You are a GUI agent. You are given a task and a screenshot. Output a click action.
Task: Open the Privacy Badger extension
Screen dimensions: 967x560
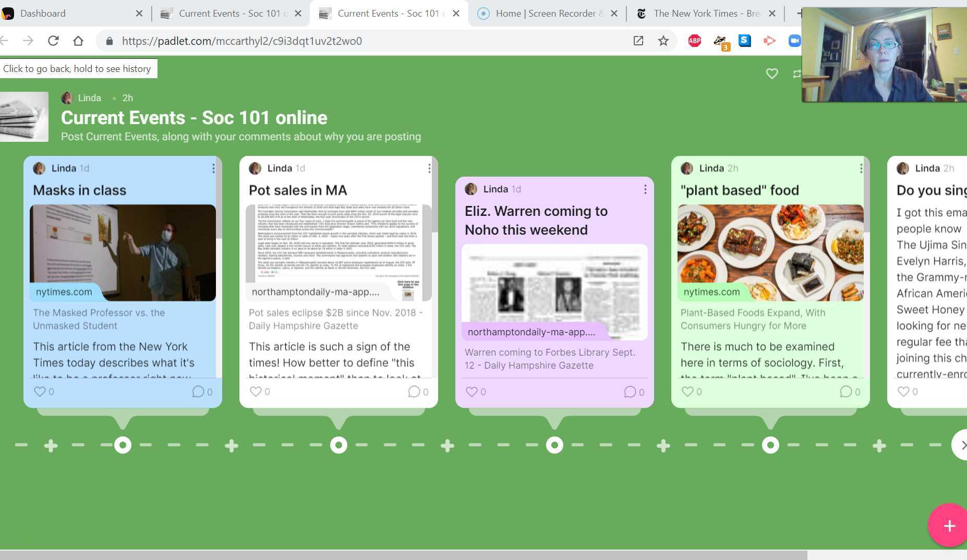[719, 40]
